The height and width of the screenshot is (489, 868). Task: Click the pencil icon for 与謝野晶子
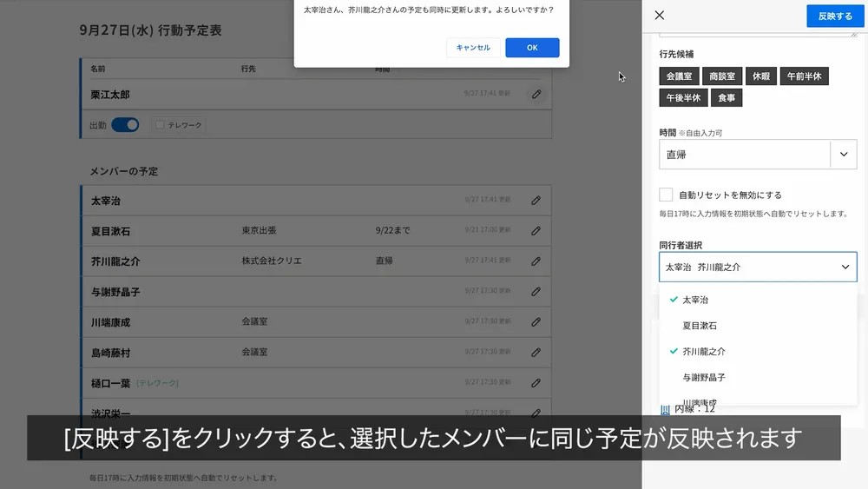pos(536,292)
